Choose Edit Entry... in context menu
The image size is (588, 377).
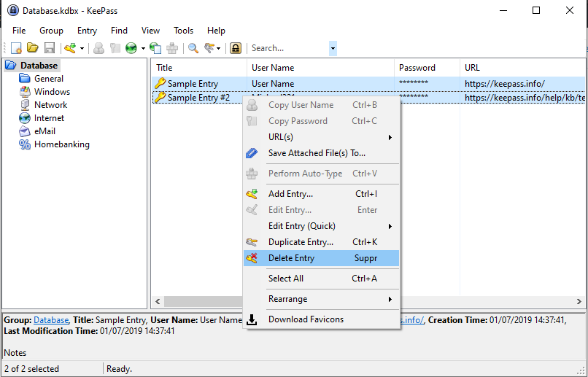tap(322, 210)
